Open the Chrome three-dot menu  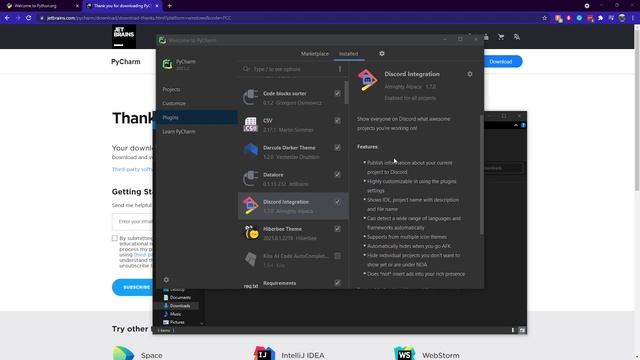coord(633,18)
